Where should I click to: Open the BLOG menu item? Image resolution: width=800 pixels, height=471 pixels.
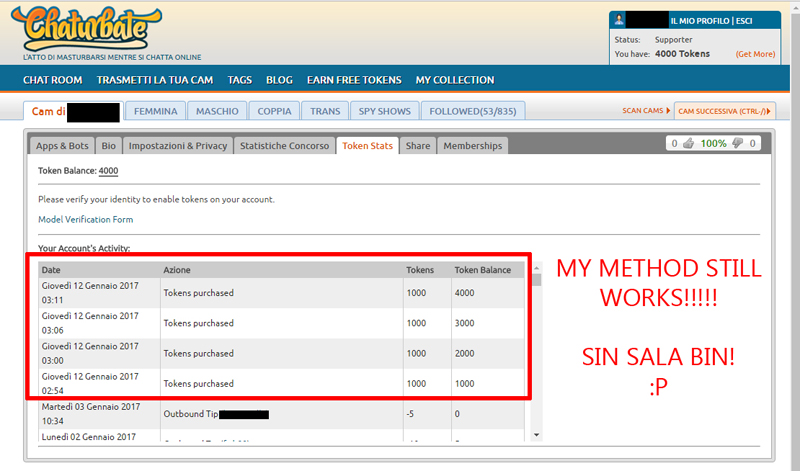(279, 80)
